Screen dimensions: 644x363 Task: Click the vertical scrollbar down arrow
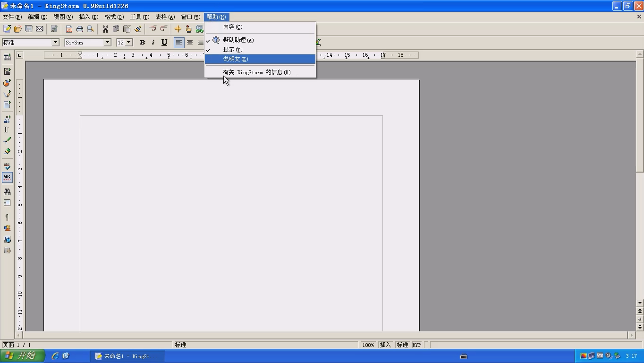click(x=640, y=303)
